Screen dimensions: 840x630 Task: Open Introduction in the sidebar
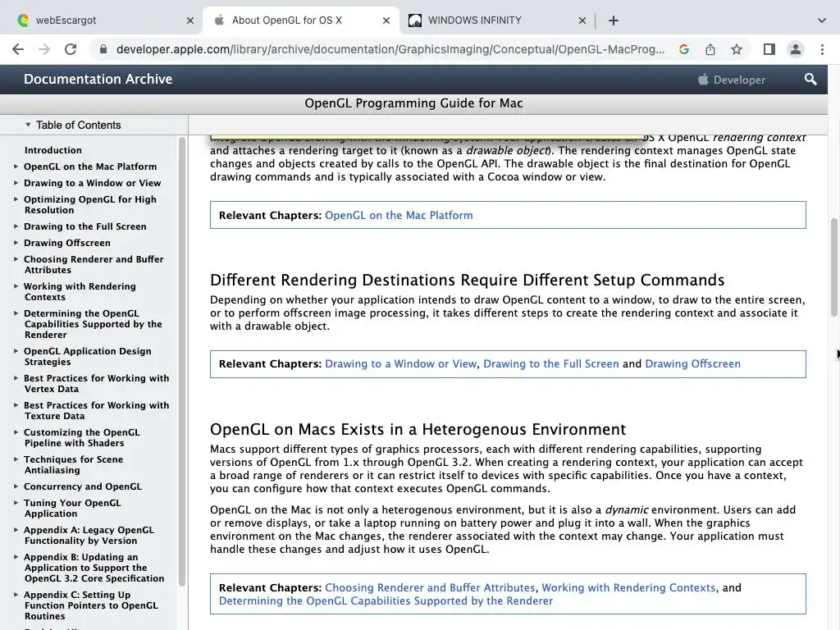[x=53, y=150]
